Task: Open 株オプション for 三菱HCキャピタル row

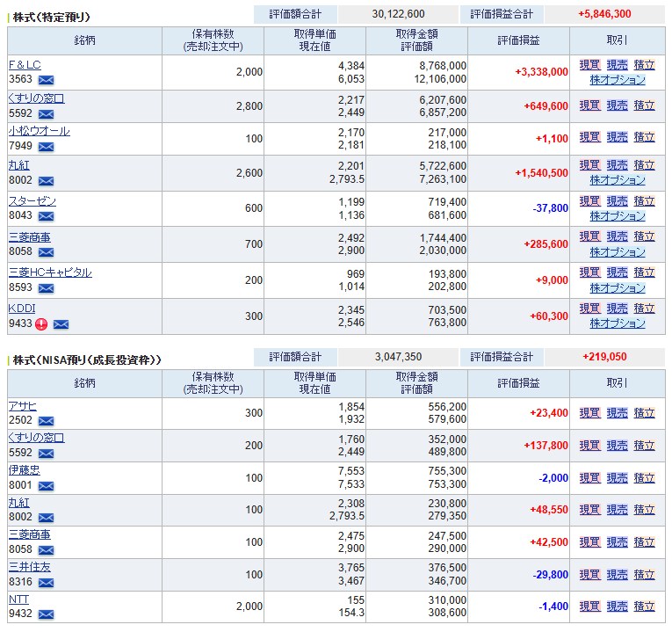Action: point(618,288)
